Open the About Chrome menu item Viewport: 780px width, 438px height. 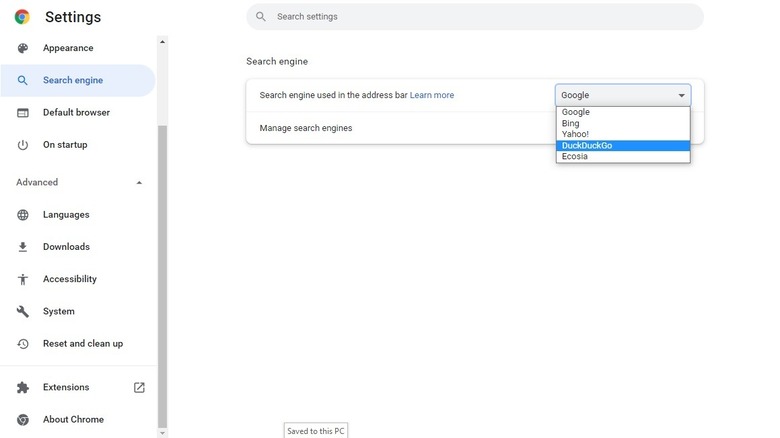(73, 420)
